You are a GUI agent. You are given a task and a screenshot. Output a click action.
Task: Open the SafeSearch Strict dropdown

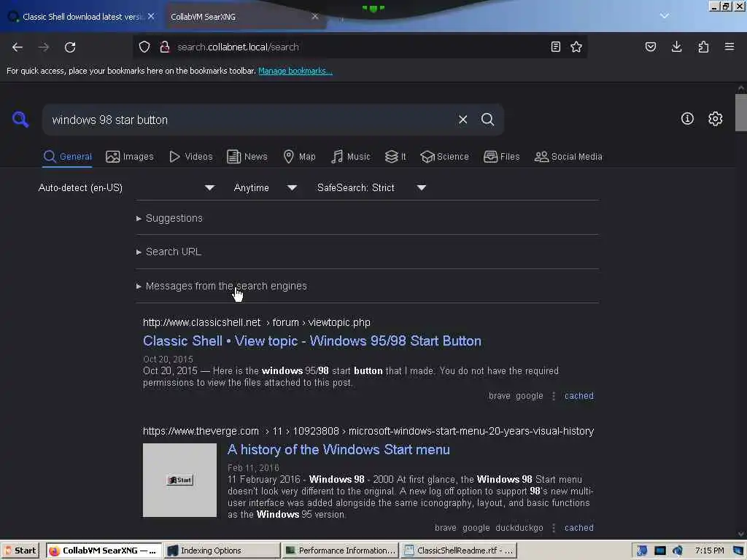pyautogui.click(x=371, y=187)
